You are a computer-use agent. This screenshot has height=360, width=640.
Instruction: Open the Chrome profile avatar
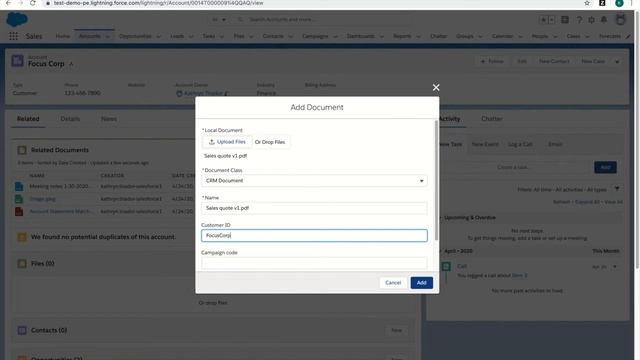point(619,3)
